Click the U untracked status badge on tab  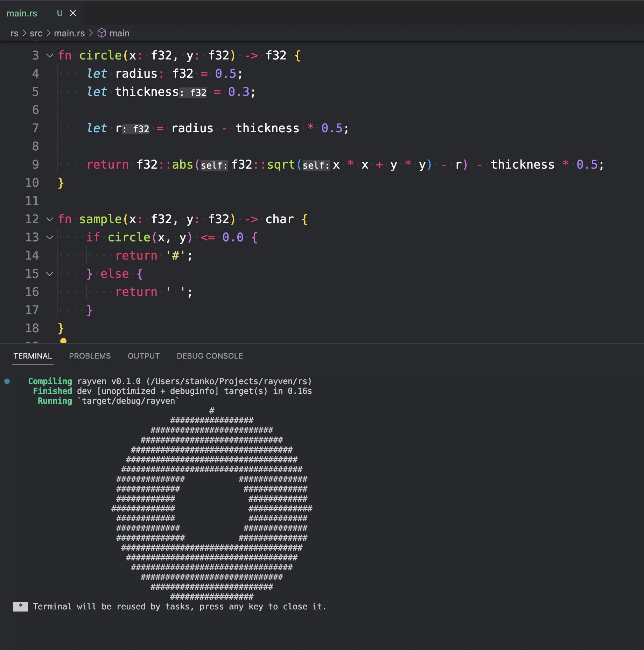[60, 13]
